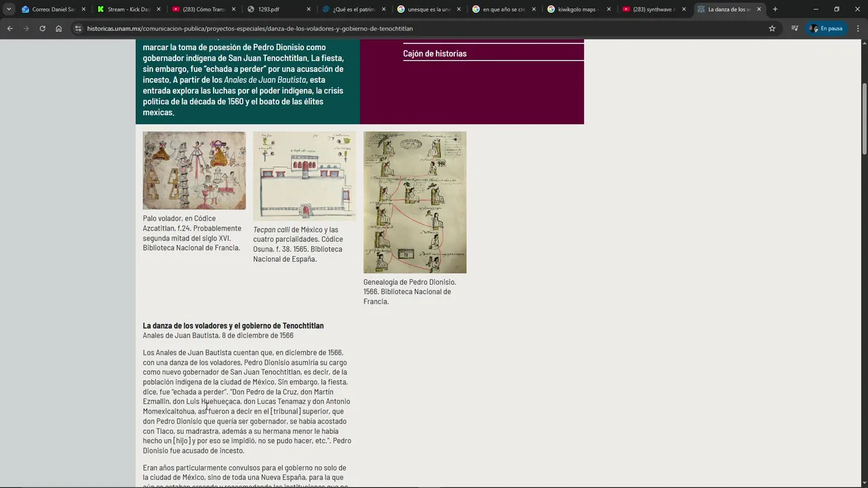
Task: Switch to ¿Qué es el patrimonio tab
Action: 355,9
